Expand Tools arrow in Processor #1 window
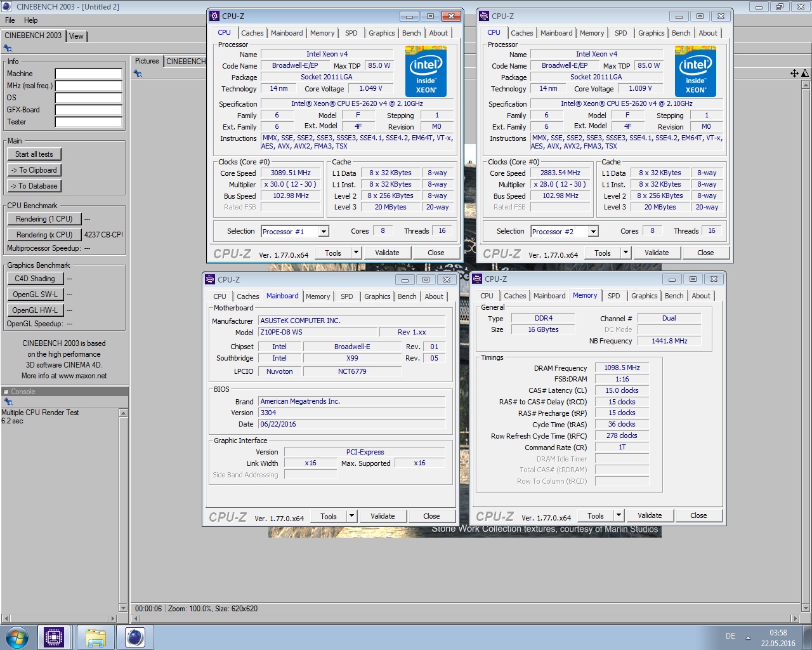This screenshot has height=650, width=812. [356, 253]
